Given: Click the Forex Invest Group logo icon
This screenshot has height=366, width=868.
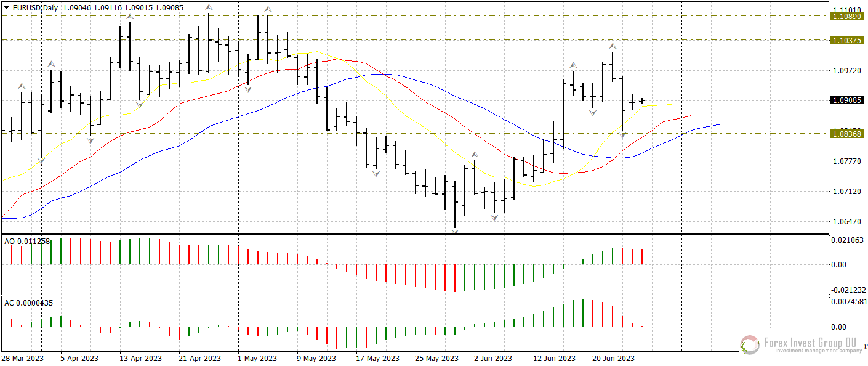Looking at the screenshot, I should click(749, 344).
